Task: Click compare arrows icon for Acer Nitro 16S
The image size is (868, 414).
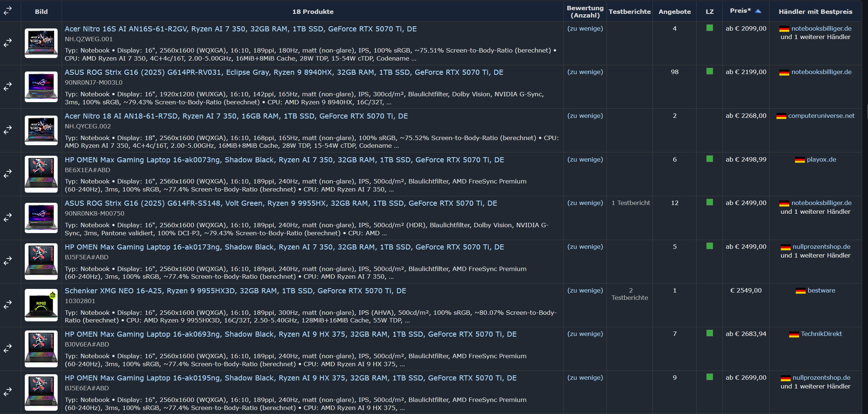Action: [8, 43]
